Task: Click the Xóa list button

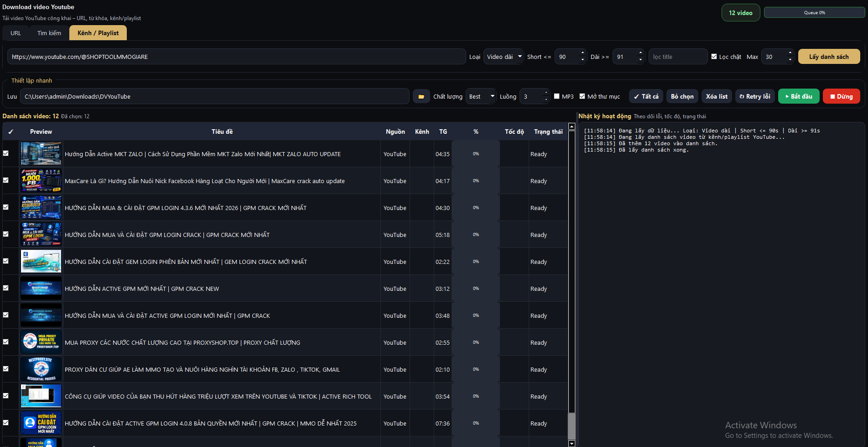Action: [717, 96]
